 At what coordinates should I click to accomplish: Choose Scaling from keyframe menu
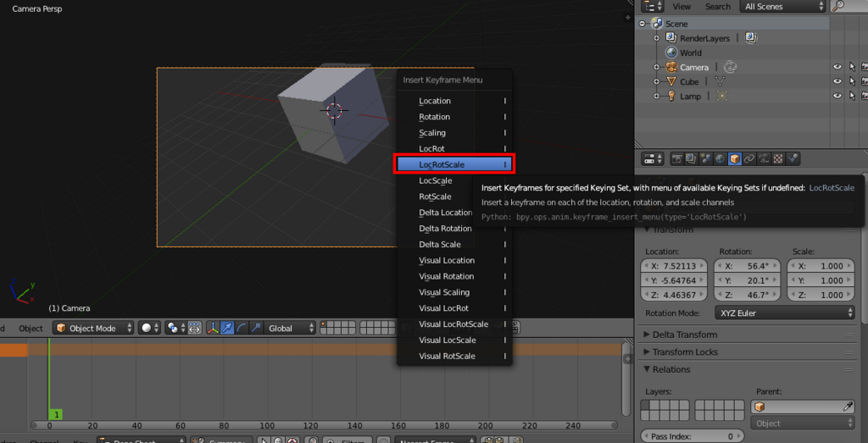454,133
